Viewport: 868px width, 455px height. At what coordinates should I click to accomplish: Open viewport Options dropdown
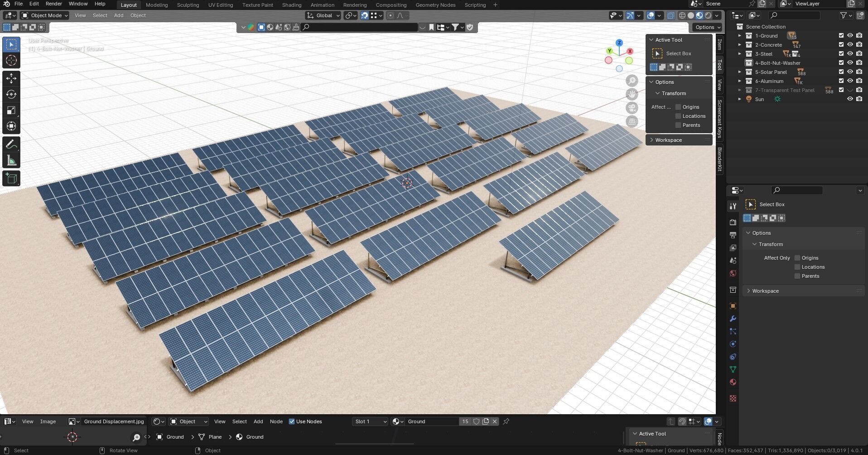click(x=707, y=27)
